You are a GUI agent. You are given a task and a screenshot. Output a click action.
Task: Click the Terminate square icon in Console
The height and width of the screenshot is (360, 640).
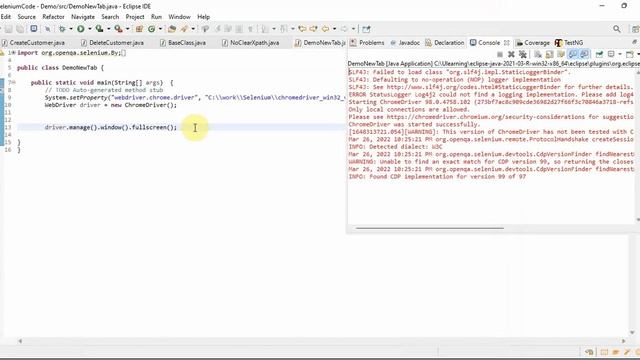pos(500,54)
